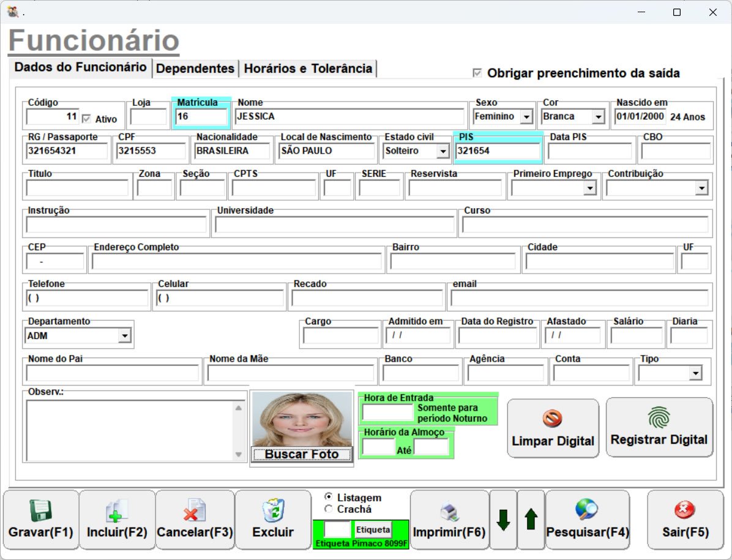Click the Gravar(F1) floppy disk button

(x=41, y=520)
